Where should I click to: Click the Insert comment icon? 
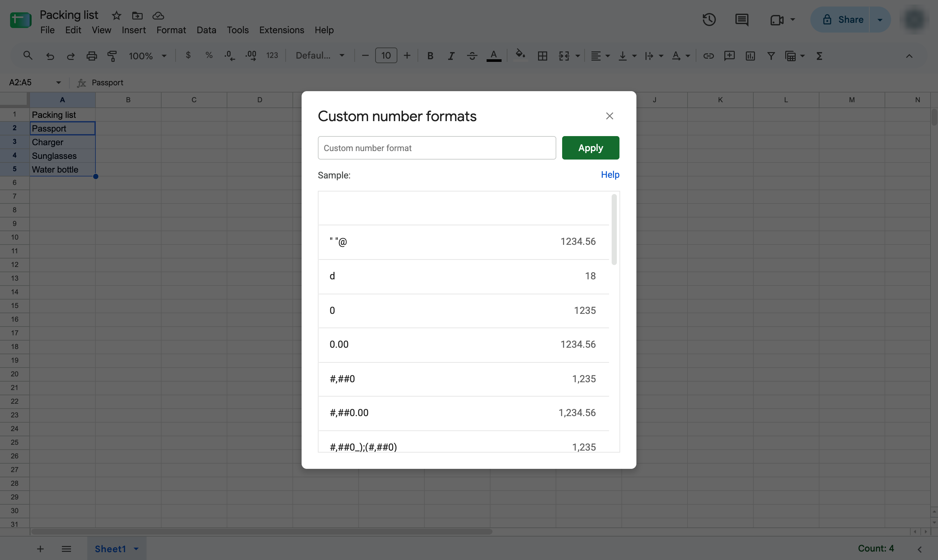tap(729, 56)
